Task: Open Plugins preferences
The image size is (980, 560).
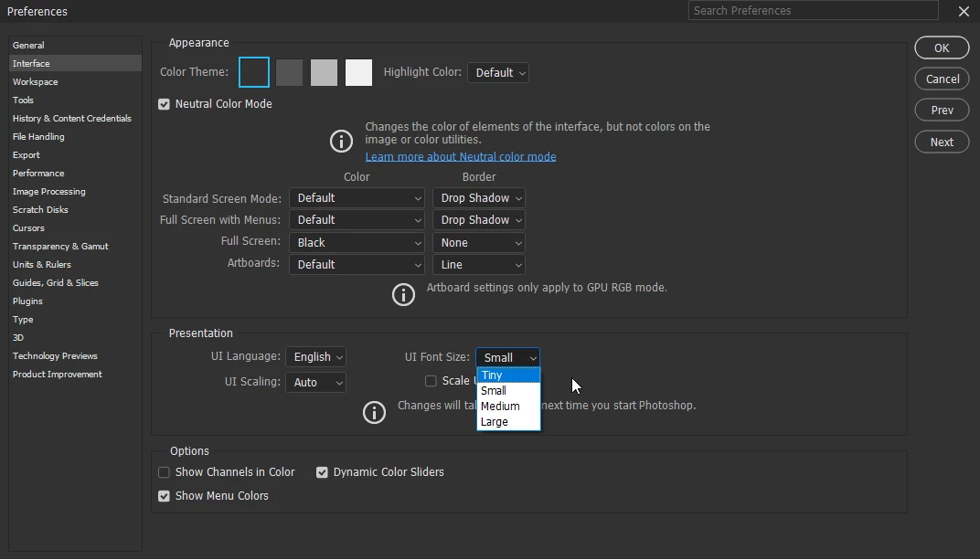Action: 75,301
